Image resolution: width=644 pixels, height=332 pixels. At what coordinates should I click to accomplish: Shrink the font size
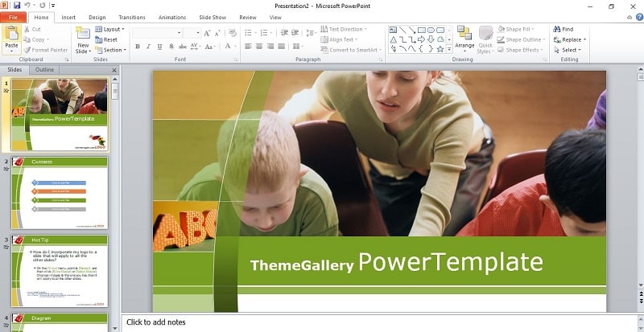217,33
